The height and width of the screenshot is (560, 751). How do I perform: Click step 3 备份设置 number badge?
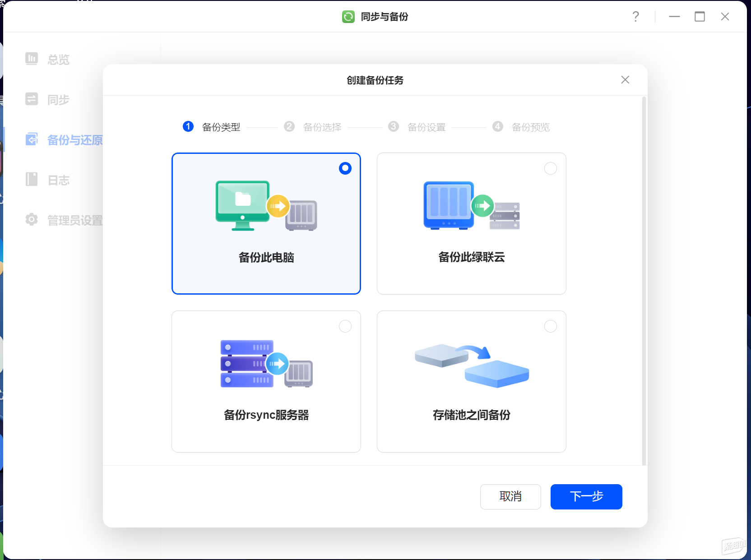point(394,126)
